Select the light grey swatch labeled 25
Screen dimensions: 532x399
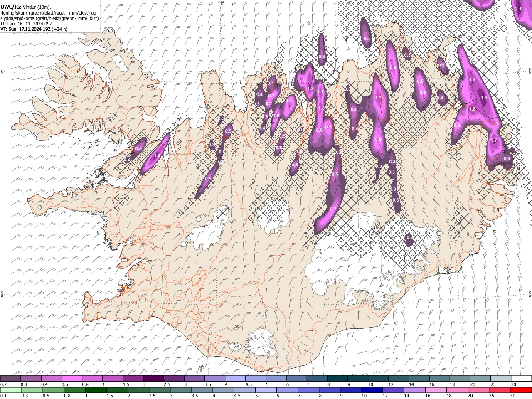501,378
